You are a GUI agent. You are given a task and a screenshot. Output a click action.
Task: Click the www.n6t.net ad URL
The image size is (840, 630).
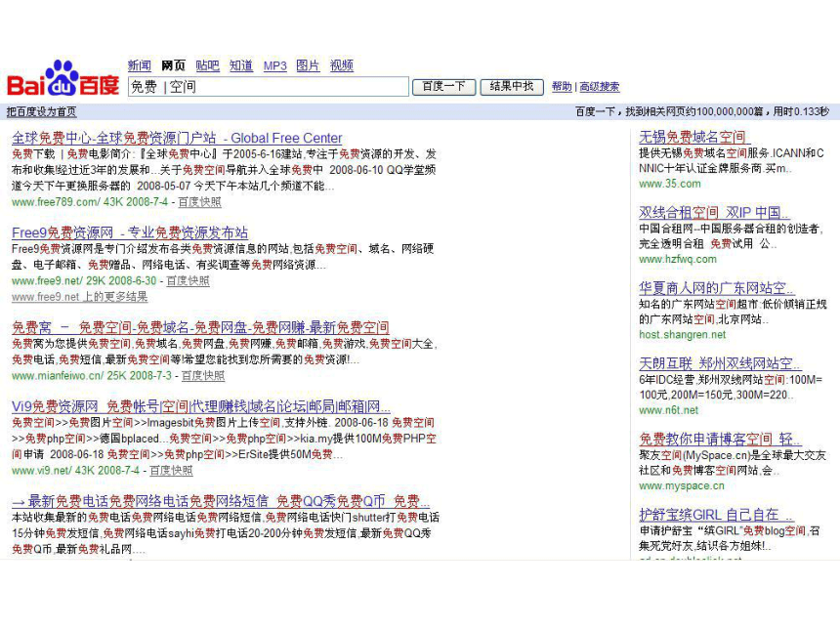668,410
